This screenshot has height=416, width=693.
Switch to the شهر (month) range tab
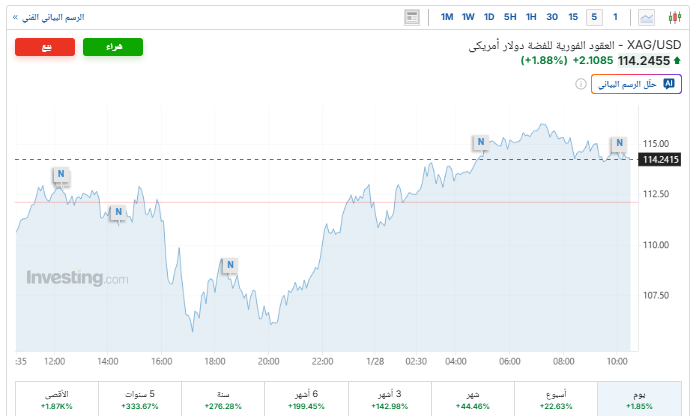tap(471, 398)
